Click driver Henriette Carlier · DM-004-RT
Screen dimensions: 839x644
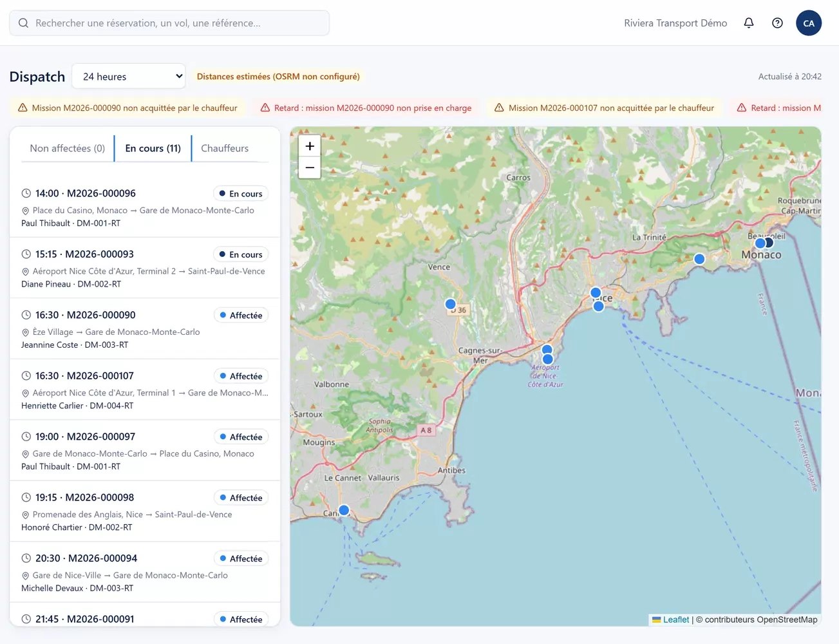(77, 406)
